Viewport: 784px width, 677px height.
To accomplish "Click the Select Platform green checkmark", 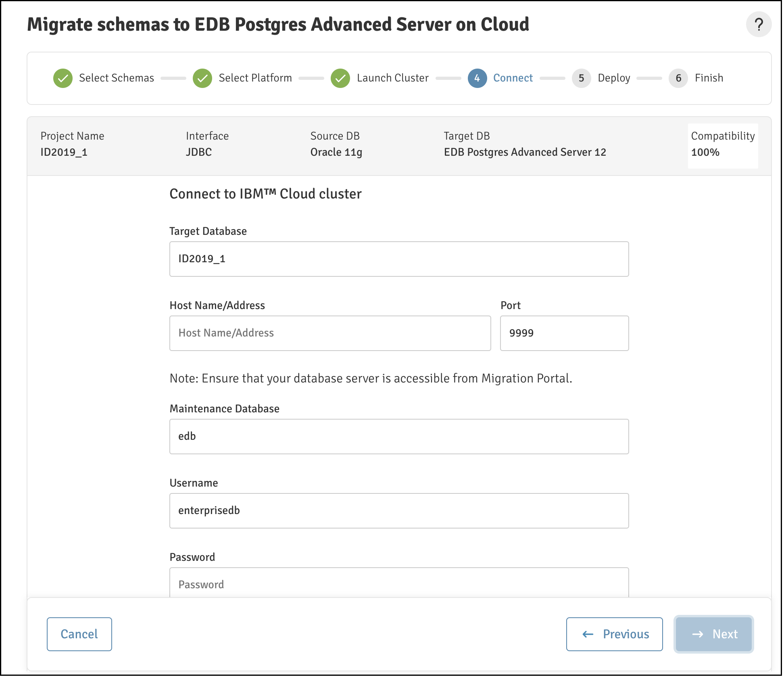I will point(202,78).
